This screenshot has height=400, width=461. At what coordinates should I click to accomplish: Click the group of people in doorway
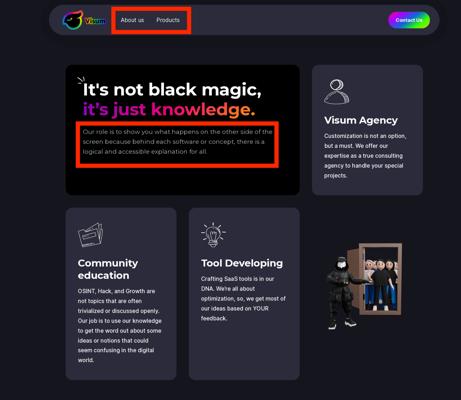[x=381, y=284]
